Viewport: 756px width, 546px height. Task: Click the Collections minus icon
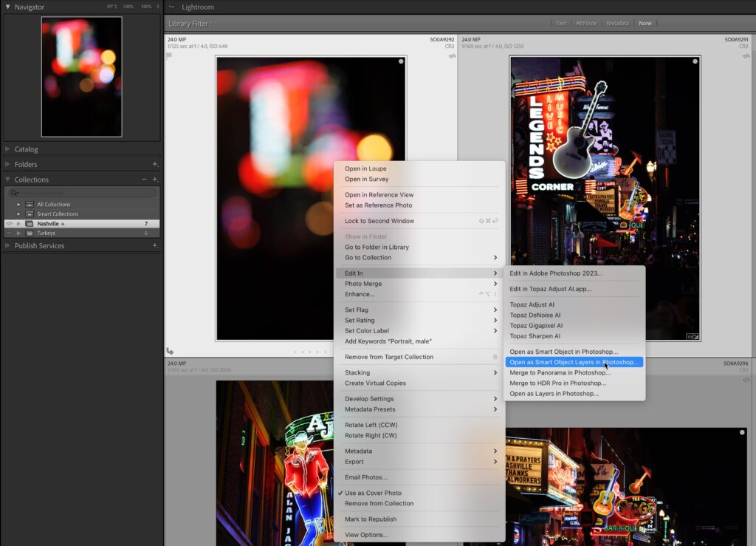tap(144, 179)
